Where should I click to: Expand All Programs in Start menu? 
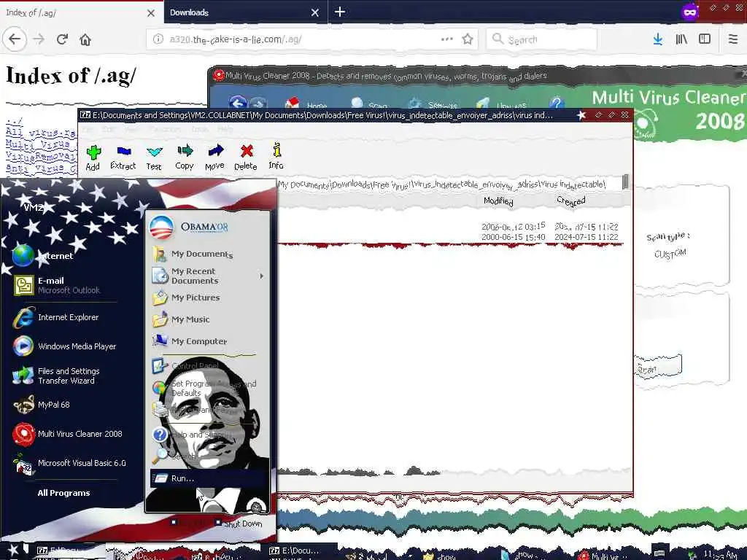pos(64,493)
